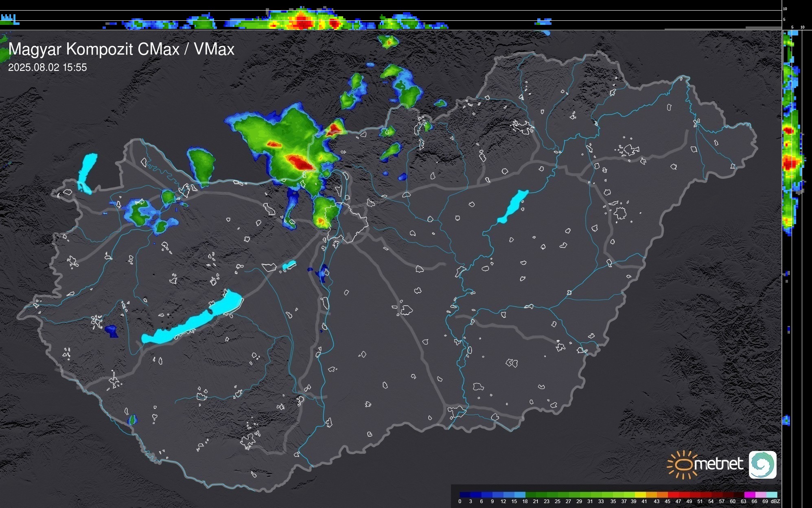Click the small green echo at southwest border
812x508 pixels.
pyautogui.click(x=132, y=420)
